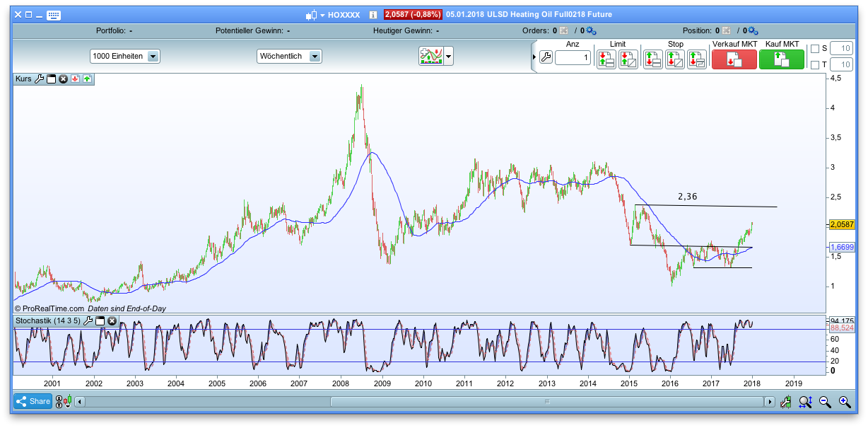Detach the Kurs panel using its window icon
Image resolution: width=868 pixels, height=428 pixels.
click(51, 79)
